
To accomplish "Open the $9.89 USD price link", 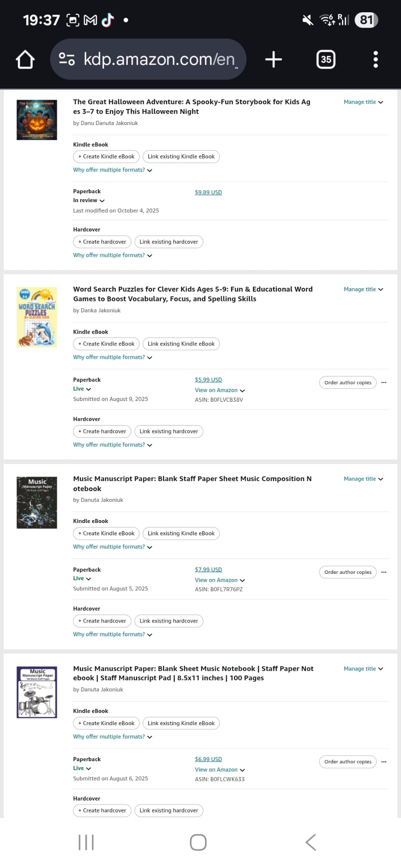I will pyautogui.click(x=208, y=192).
